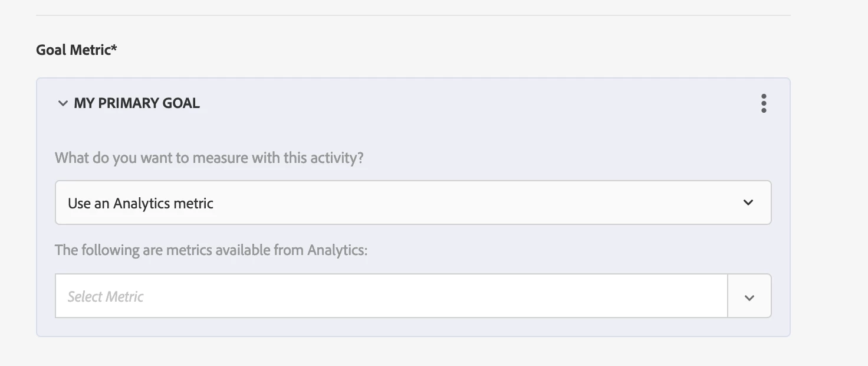Open the Use an Analytics metric dropdown
The height and width of the screenshot is (366, 868).
[x=413, y=202]
